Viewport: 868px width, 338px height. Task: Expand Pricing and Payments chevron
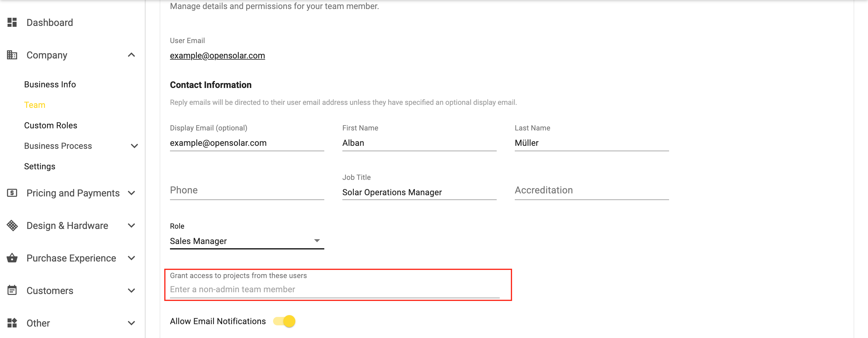click(131, 193)
